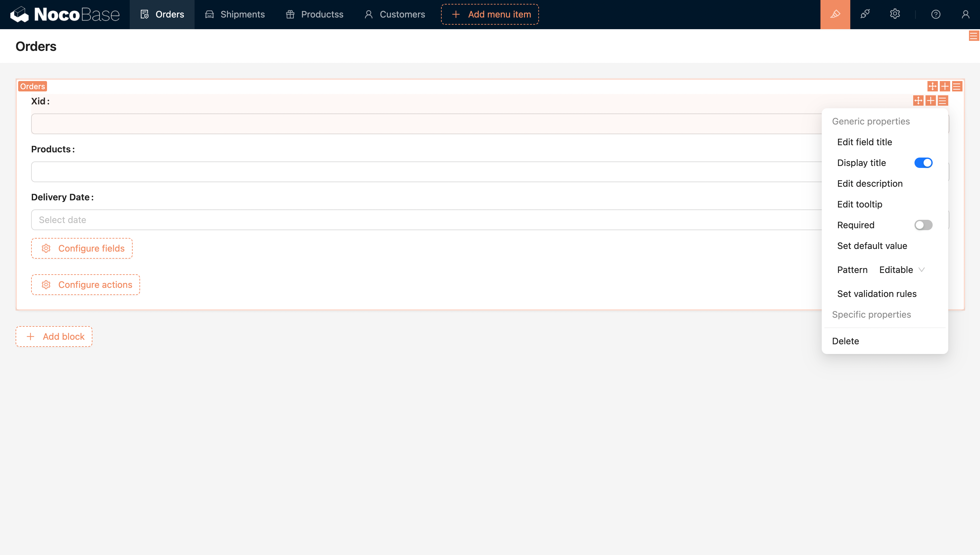Click the Orders menu document icon
The height and width of the screenshot is (555, 980).
145,15
